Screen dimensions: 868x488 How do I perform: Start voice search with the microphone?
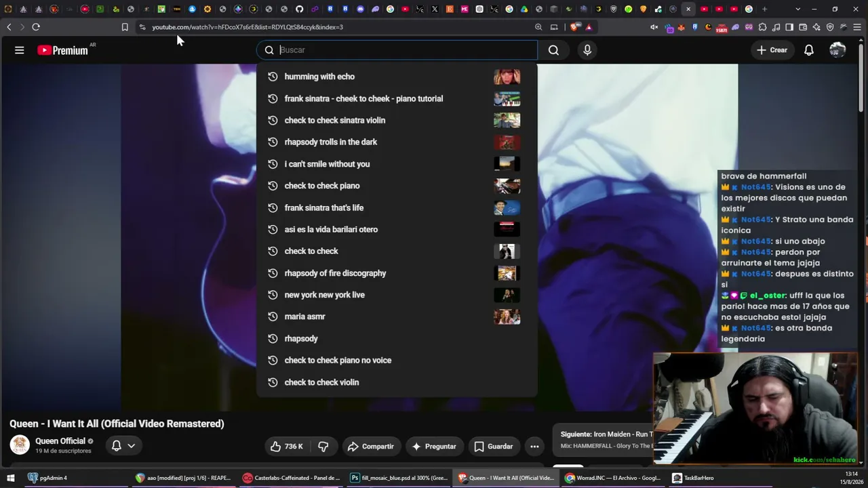coord(587,50)
